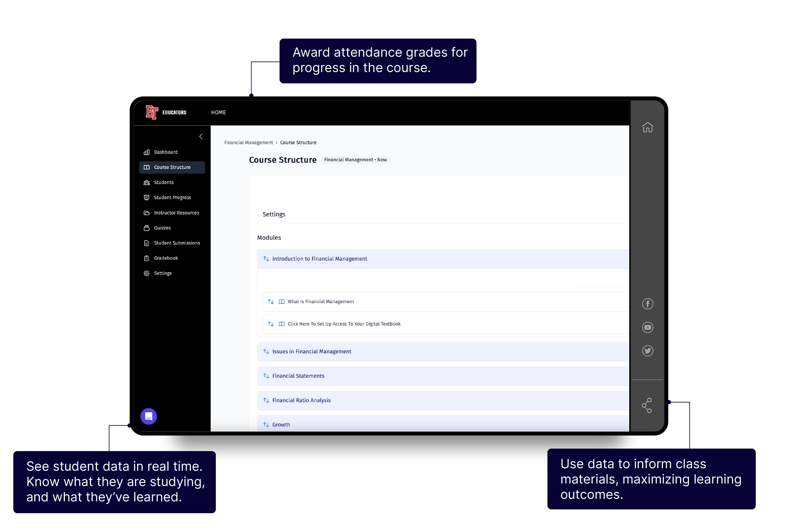This screenshot has width=798, height=532.
Task: Expand Financial Ratio Analysis module
Action: 301,400
